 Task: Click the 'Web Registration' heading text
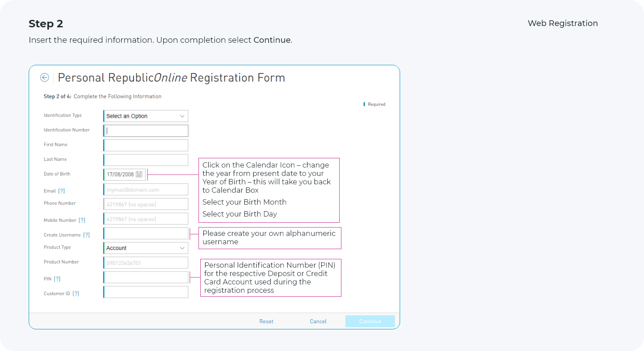(563, 23)
